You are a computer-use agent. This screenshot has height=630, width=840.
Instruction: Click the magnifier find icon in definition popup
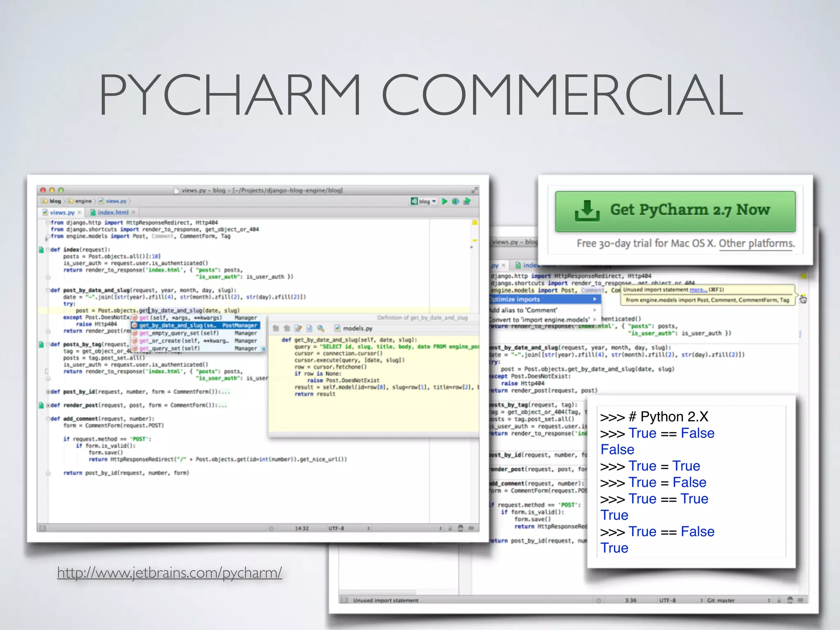pyautogui.click(x=321, y=328)
